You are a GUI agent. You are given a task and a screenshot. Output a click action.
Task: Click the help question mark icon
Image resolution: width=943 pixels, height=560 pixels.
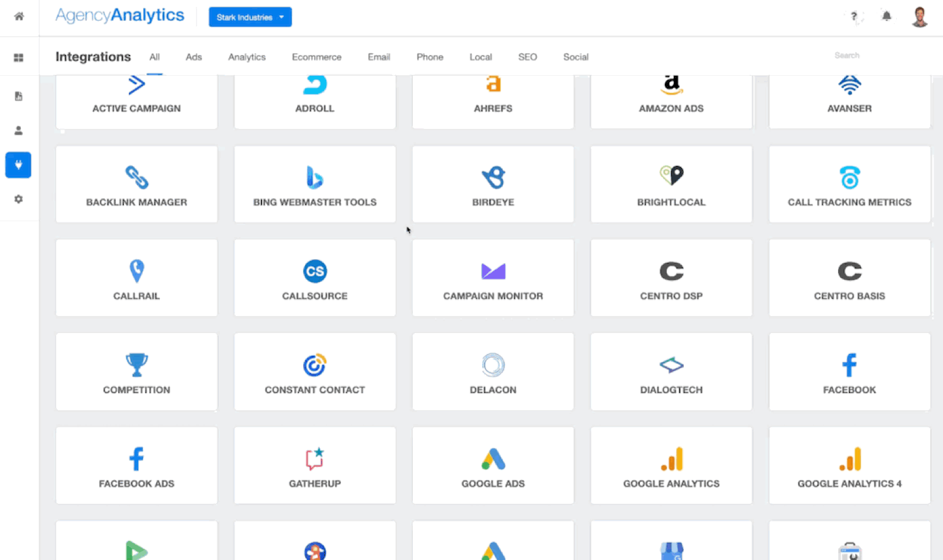854,16
